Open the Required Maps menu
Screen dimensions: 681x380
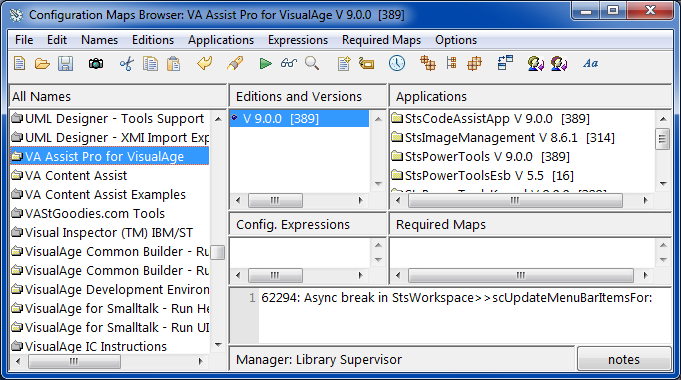pos(381,40)
